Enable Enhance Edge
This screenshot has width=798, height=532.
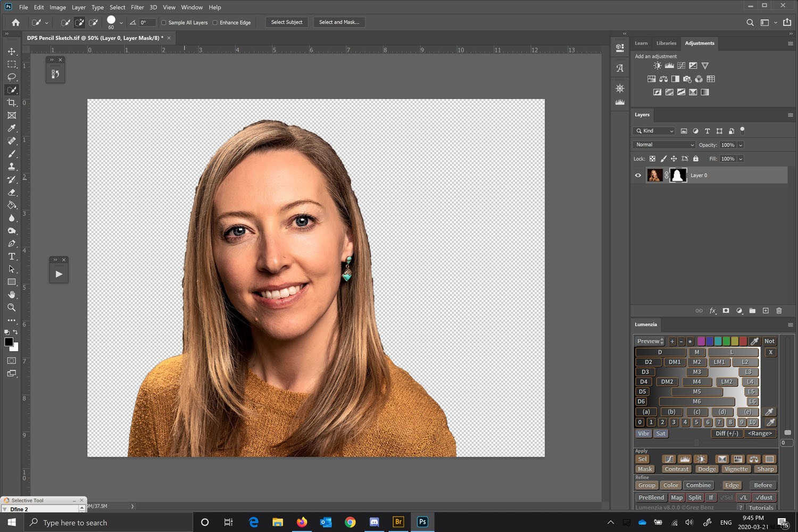[214, 22]
